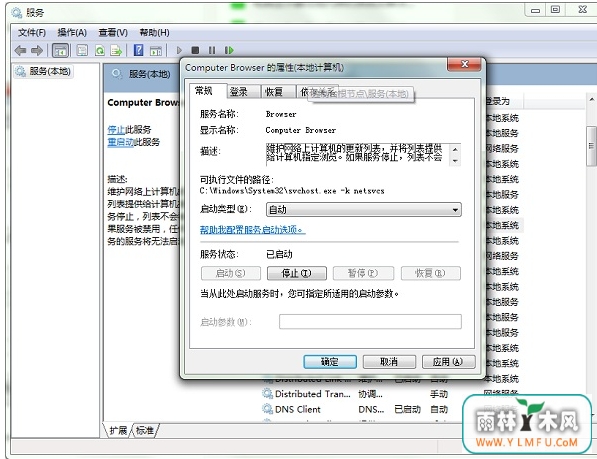Open the 查看(V) menu
Viewport: 597px width, 459px height.
tap(113, 33)
